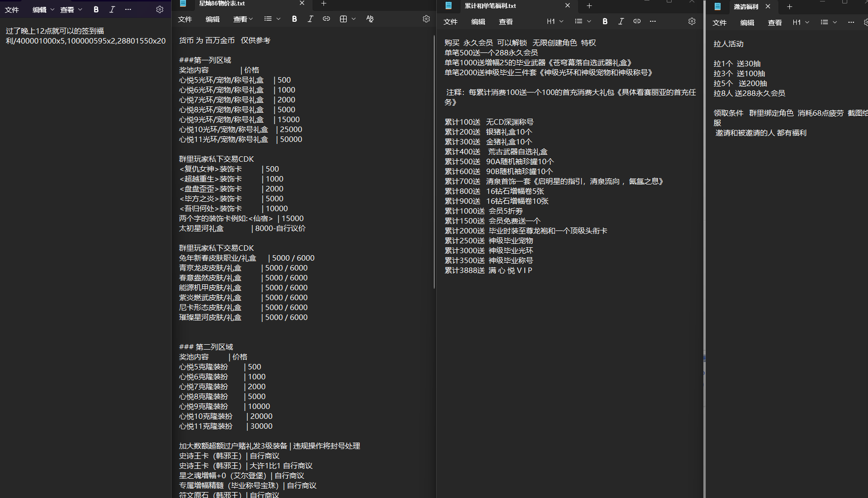Open 编辑 menu in 累计和单笔福利.txt window
868x498 pixels.
coord(478,21)
